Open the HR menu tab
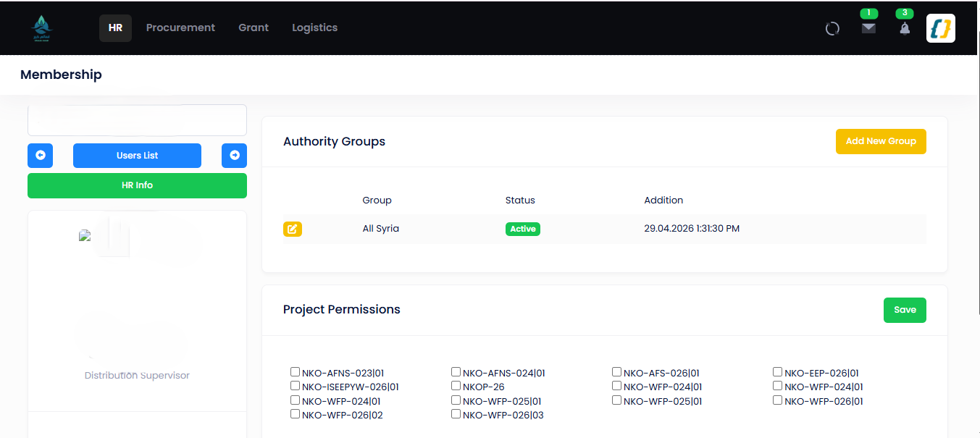 click(115, 28)
